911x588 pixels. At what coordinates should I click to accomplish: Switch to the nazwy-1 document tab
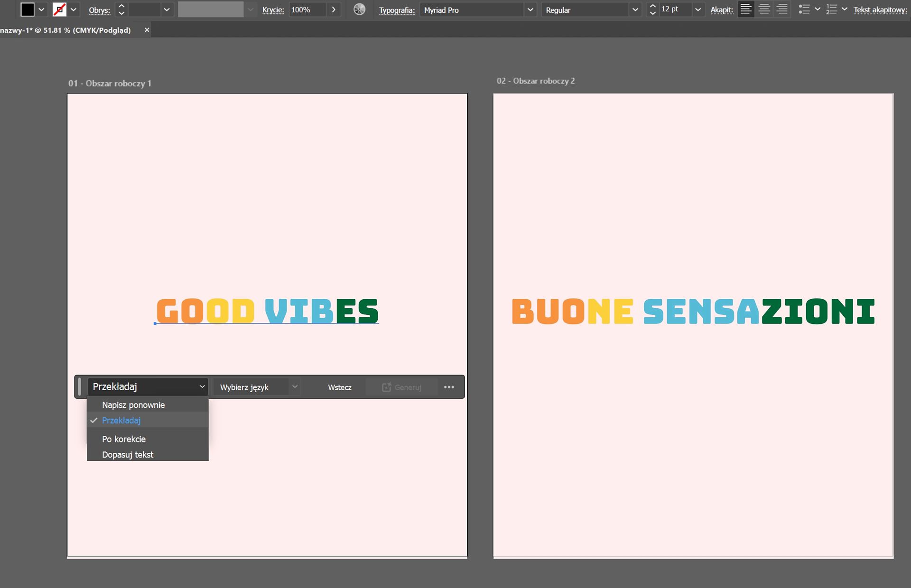coord(65,30)
